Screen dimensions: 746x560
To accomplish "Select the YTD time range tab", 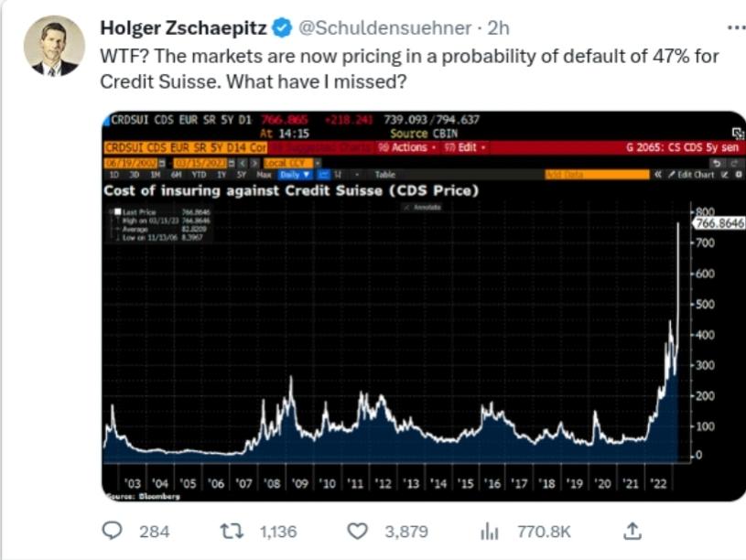I will (x=196, y=174).
